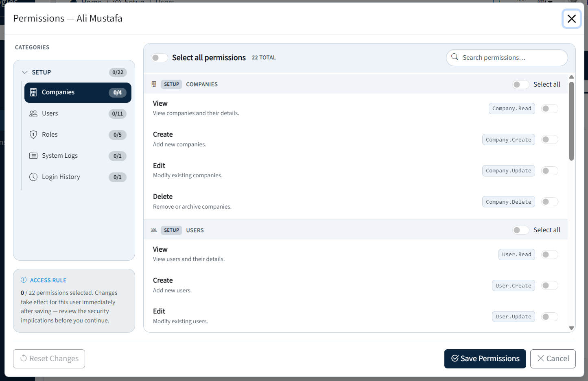Click the Access Rule info icon
Screen dimensions: 588x381
pos(24,280)
